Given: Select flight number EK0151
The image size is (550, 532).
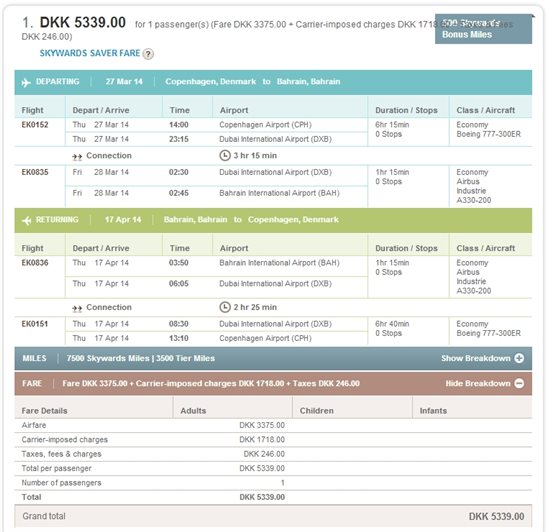Looking at the screenshot, I should (35, 324).
